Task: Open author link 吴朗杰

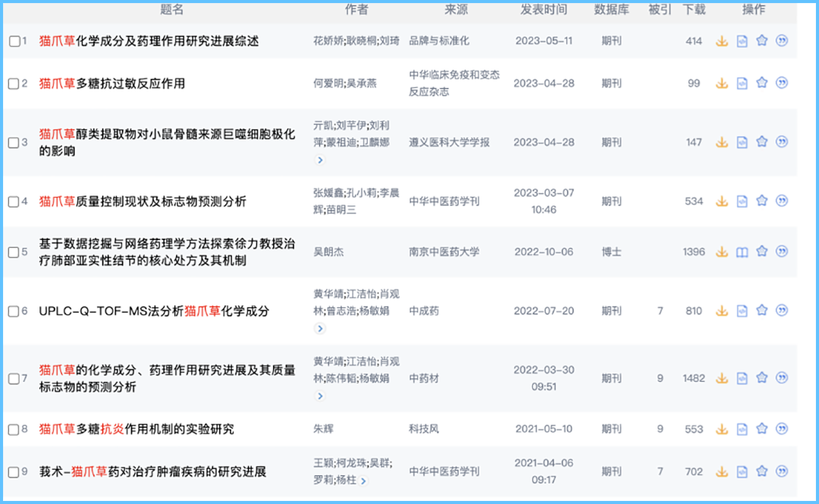Action: click(328, 252)
